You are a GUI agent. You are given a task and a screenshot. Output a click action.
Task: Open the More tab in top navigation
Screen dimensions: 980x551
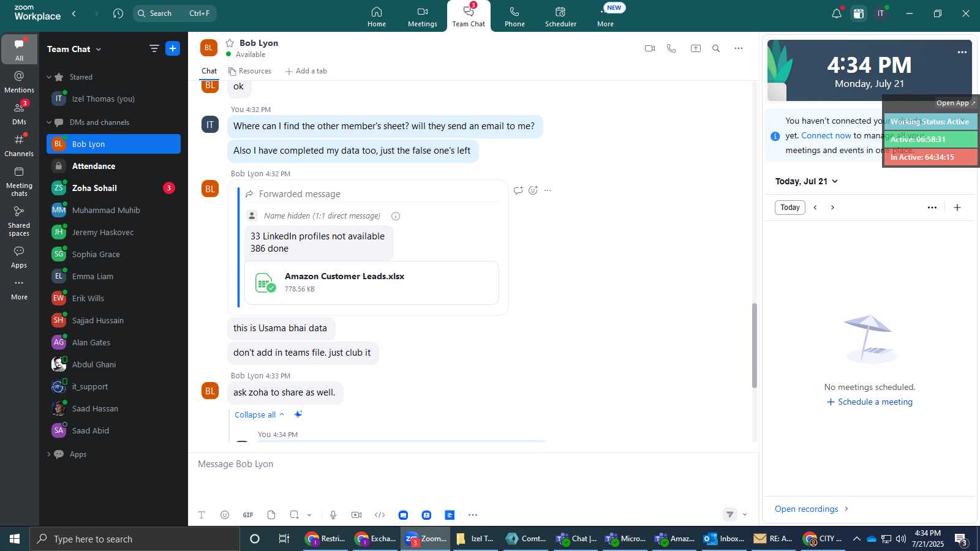point(606,17)
